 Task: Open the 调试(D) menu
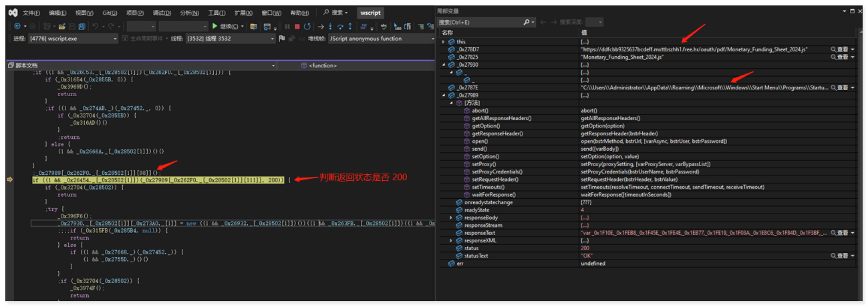(161, 13)
